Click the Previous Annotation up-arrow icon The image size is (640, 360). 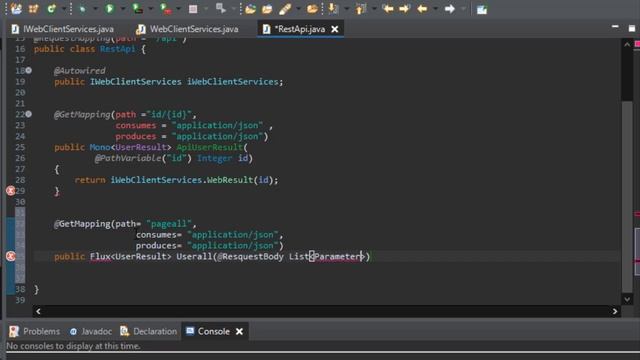pos(361,9)
